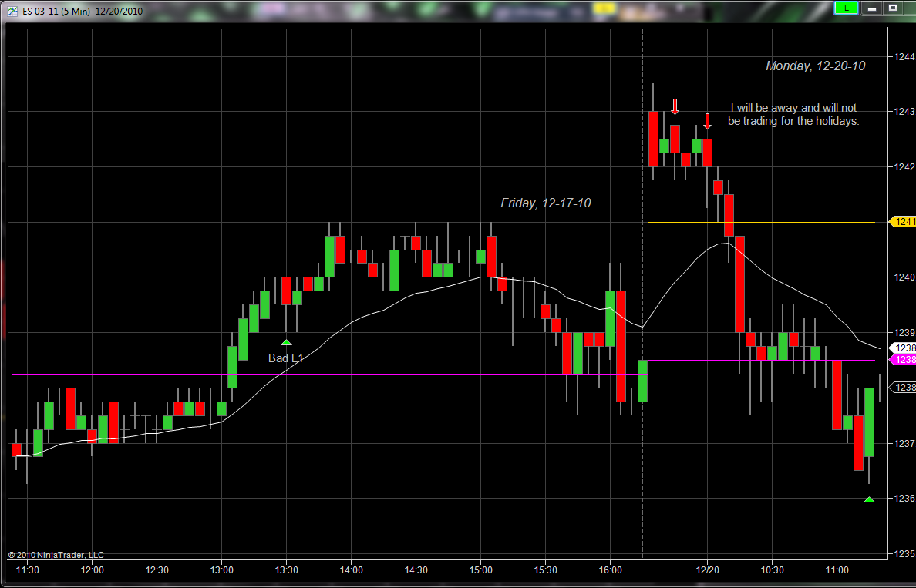Maximize the ES 03-11 chart window
Viewport: 916px width, 588px height.
point(893,8)
